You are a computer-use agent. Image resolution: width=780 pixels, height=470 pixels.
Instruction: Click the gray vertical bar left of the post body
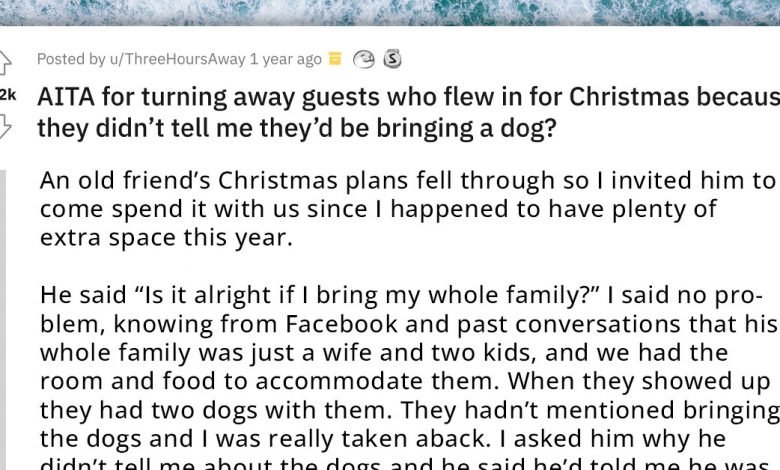coord(3,320)
